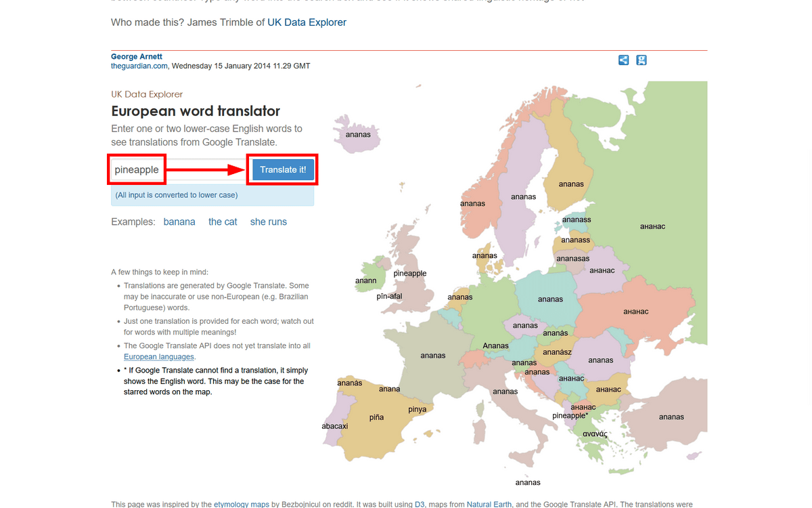
Task: Click 'pineapple*' starred label near Albania
Action: click(570, 416)
